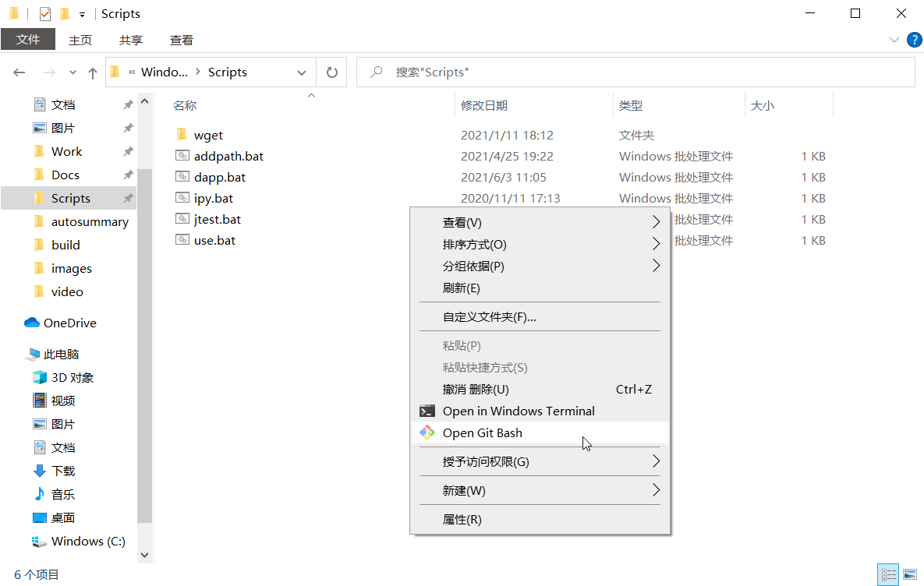Viewport: 924px width, 586px height.
Task: Click the Help question mark icon
Action: [914, 40]
